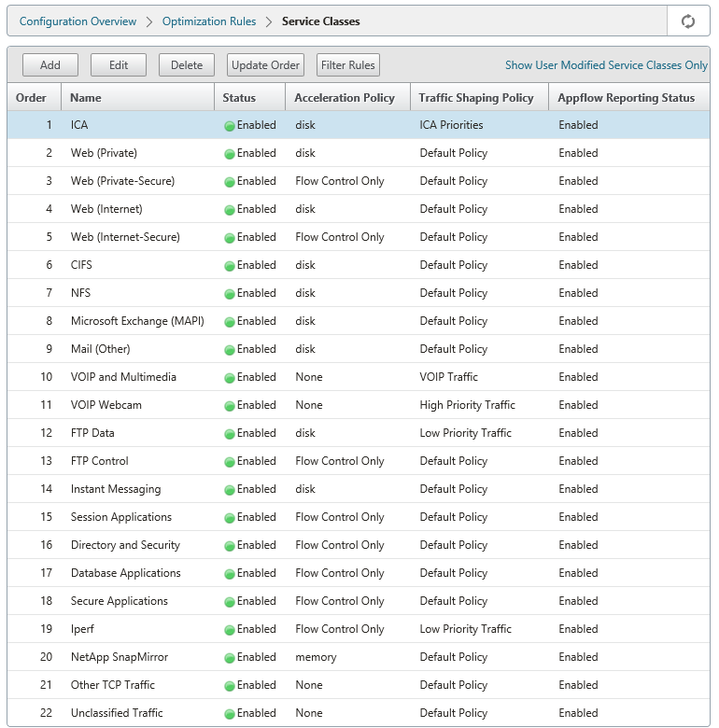Click green status icon for Iperf row

coord(230,630)
